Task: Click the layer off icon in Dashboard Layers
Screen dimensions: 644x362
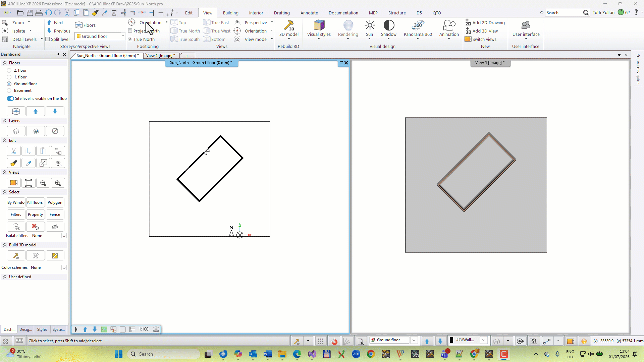Action: point(55,131)
